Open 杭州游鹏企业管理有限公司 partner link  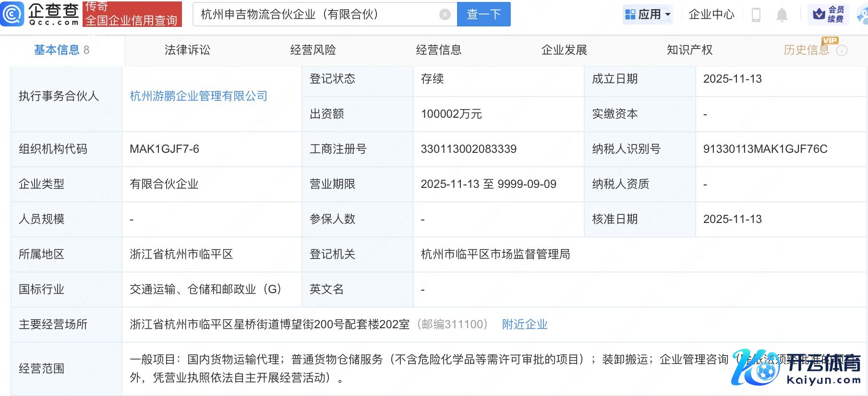click(198, 96)
